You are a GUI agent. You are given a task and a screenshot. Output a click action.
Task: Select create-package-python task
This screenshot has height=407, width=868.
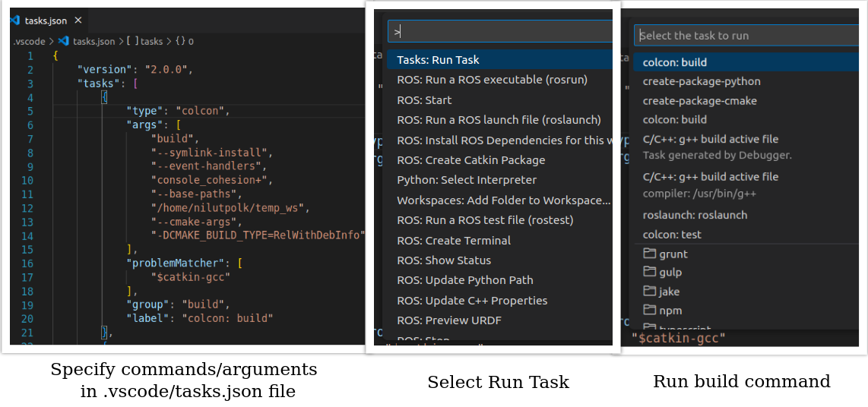click(746, 82)
